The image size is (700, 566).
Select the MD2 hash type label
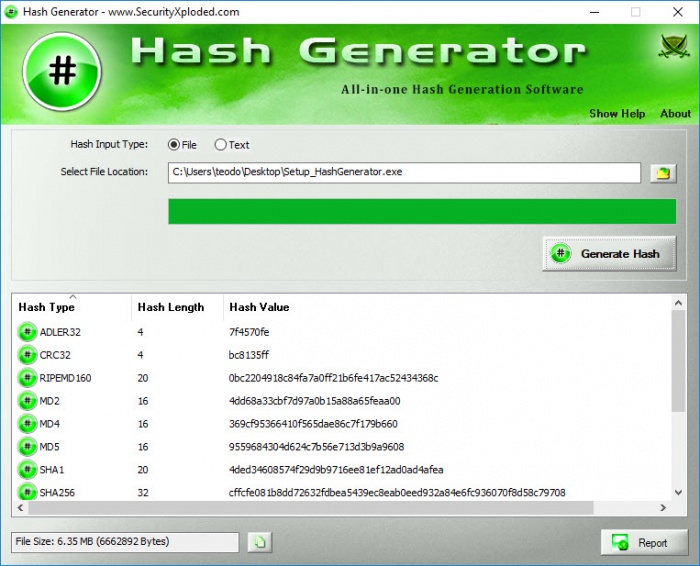click(50, 401)
